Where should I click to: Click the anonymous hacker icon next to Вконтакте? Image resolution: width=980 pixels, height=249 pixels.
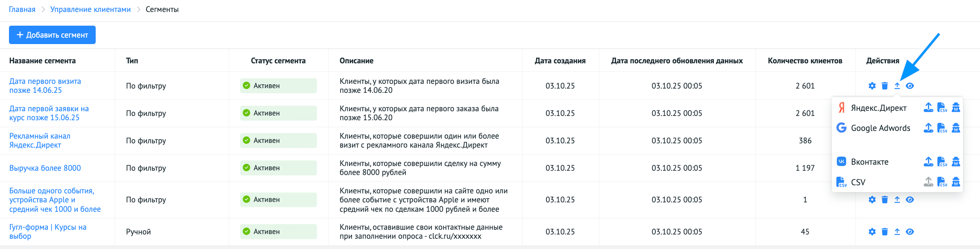[956, 162]
